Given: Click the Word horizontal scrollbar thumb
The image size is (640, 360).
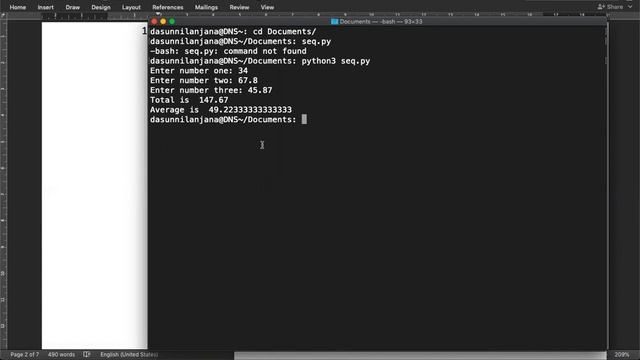Looking at the screenshot, I should click(420, 356).
